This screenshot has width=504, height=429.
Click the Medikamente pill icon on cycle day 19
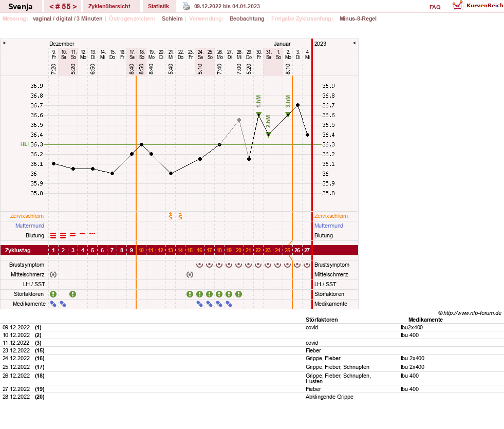(x=229, y=304)
